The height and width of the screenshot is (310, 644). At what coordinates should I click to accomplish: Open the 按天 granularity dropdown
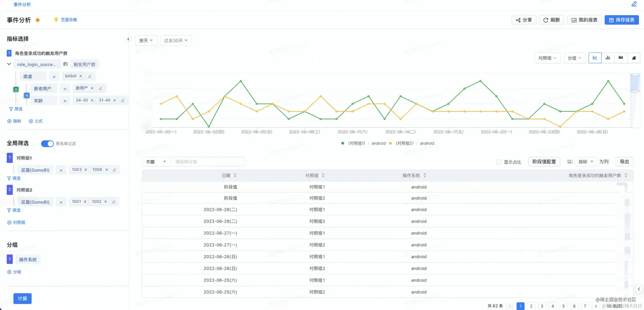click(x=146, y=41)
